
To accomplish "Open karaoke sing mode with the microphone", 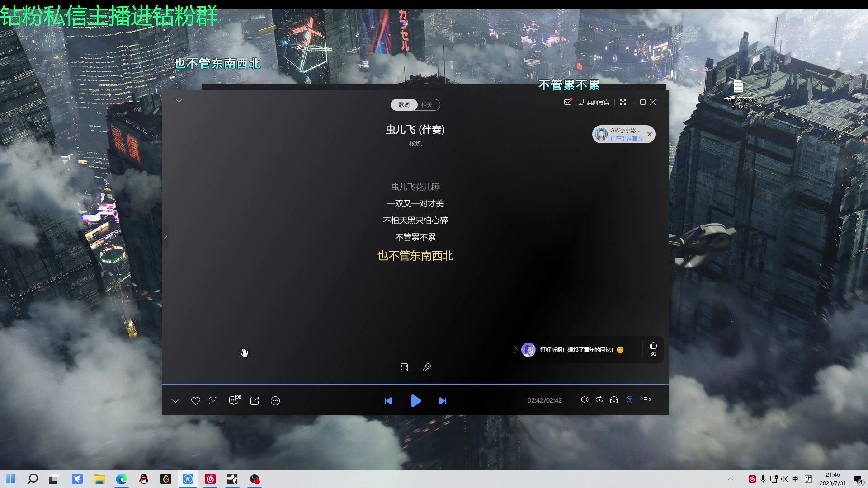I will point(426,367).
